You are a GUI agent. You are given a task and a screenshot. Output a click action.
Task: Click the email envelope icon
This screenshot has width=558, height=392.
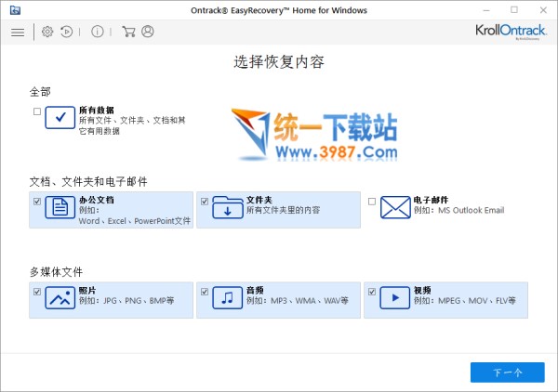(x=395, y=207)
